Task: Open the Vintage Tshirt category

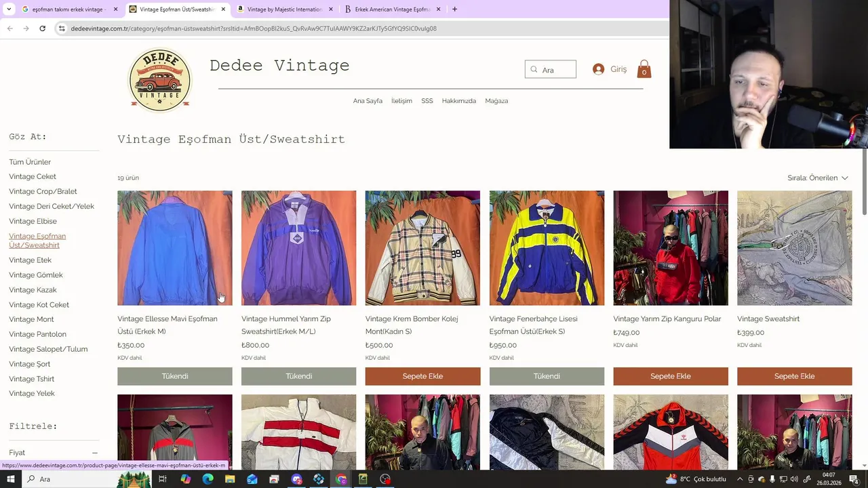Action: (x=31, y=379)
